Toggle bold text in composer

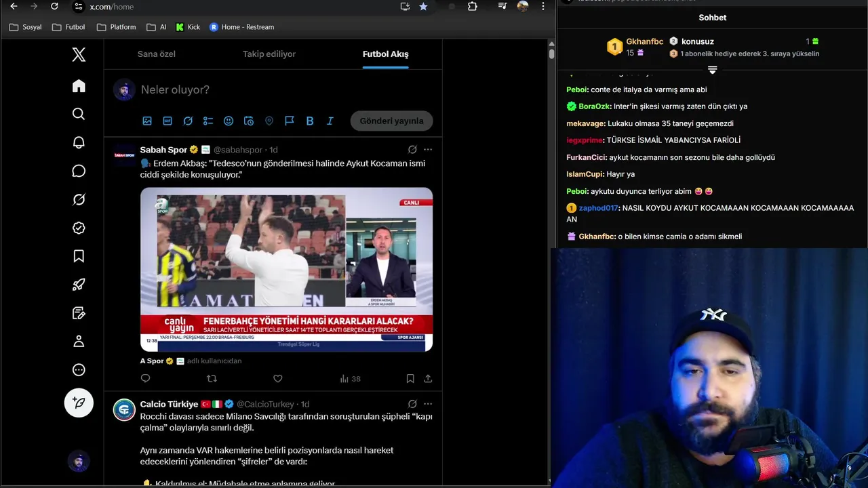[x=310, y=121]
